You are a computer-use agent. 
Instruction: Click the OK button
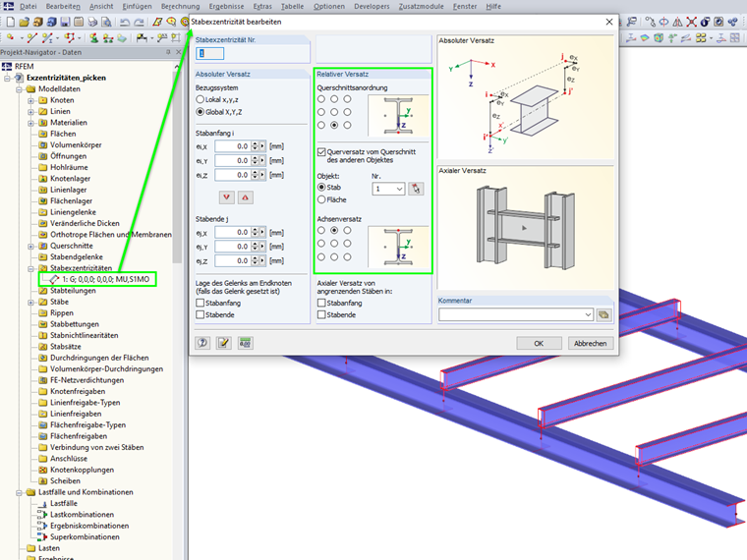point(539,343)
